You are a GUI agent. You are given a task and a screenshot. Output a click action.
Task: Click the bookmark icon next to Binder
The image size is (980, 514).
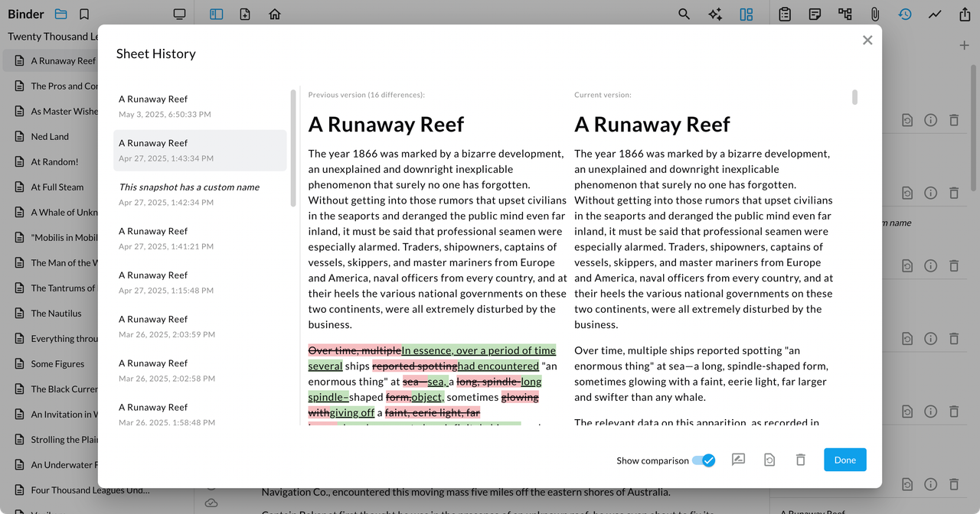point(84,15)
